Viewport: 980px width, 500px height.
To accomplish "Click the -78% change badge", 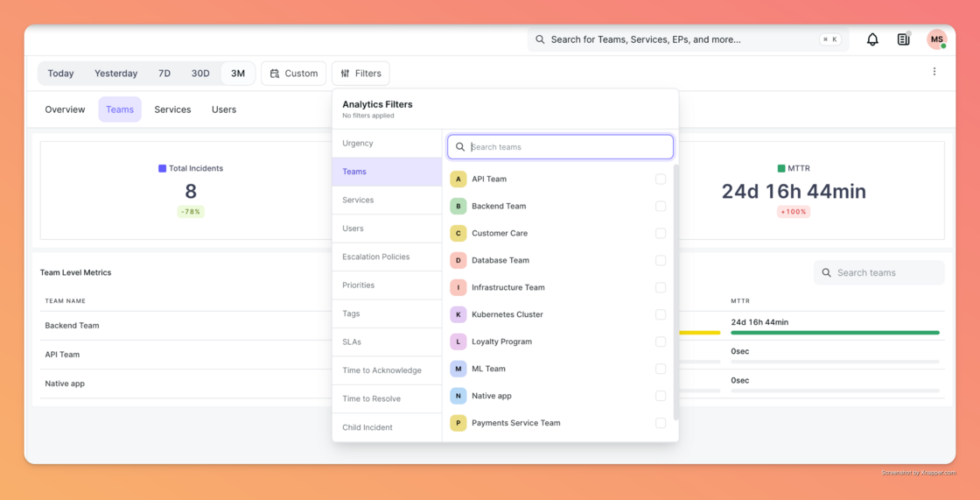I will [x=191, y=212].
